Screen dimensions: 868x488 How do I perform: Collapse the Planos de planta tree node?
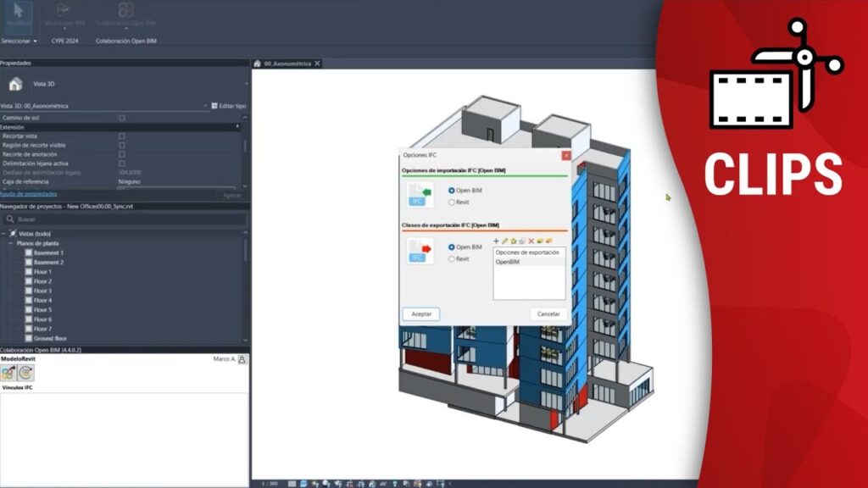pos(12,243)
